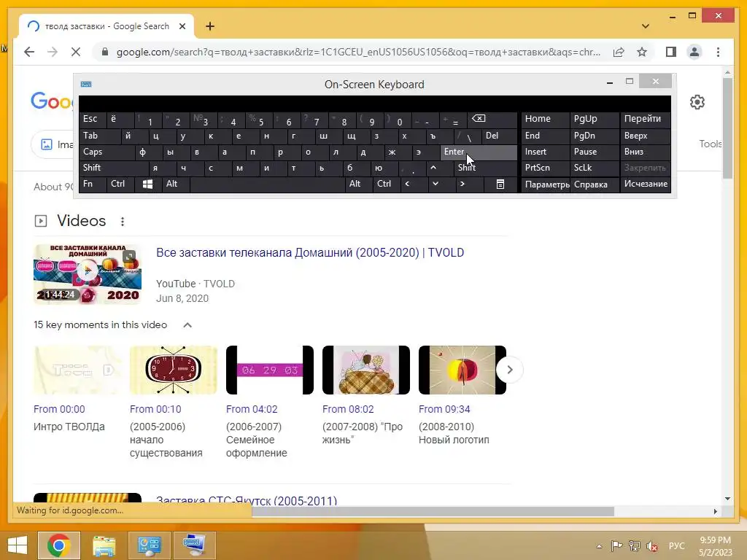The width and height of the screenshot is (747, 560).
Task: Open the On-Screen Keyboard taskbar icon
Action: tap(194, 545)
